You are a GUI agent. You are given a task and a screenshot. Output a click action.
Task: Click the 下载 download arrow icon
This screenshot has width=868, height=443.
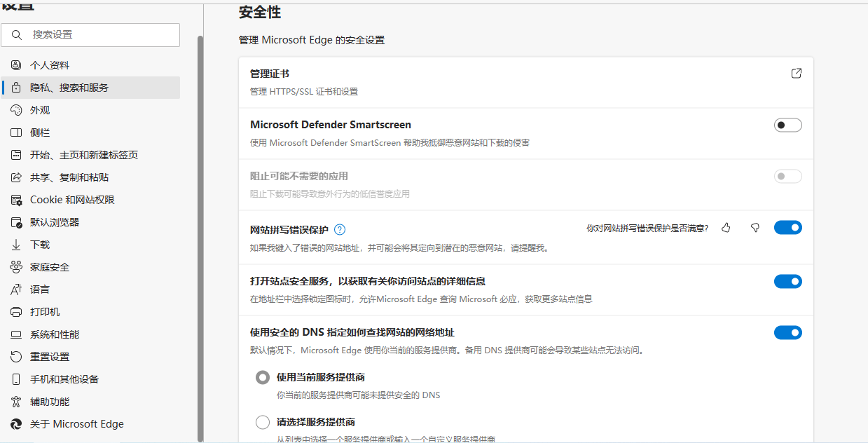16,245
